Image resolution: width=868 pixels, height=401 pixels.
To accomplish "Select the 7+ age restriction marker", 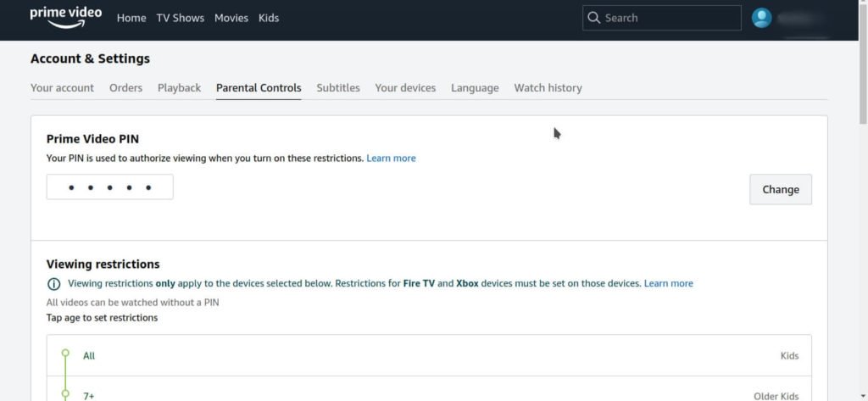I will (x=65, y=394).
